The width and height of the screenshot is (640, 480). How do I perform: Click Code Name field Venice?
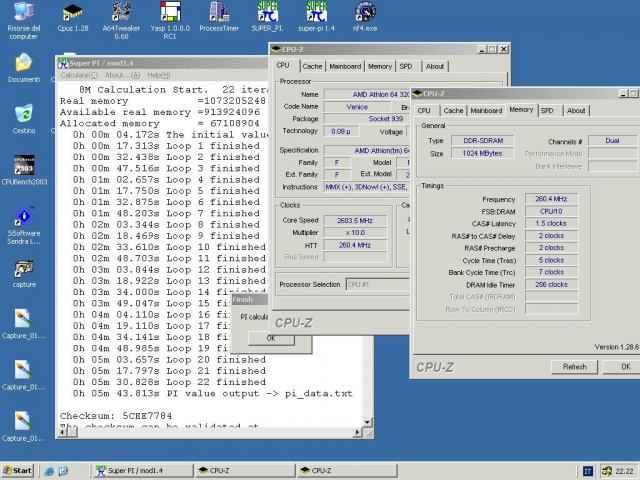point(357,107)
